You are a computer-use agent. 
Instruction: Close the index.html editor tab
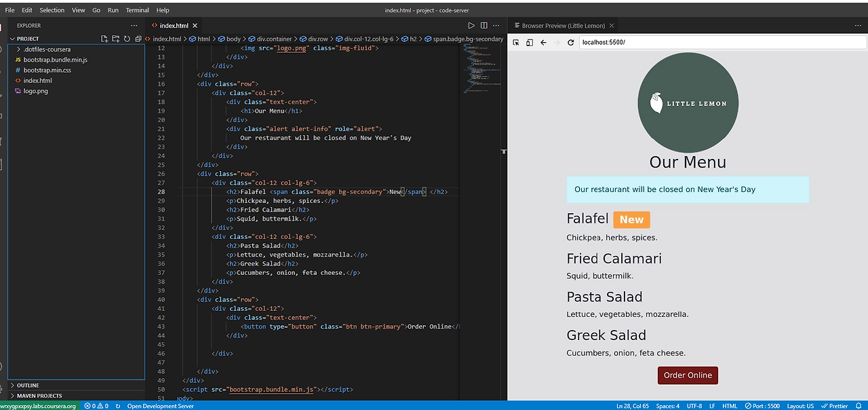click(x=194, y=25)
